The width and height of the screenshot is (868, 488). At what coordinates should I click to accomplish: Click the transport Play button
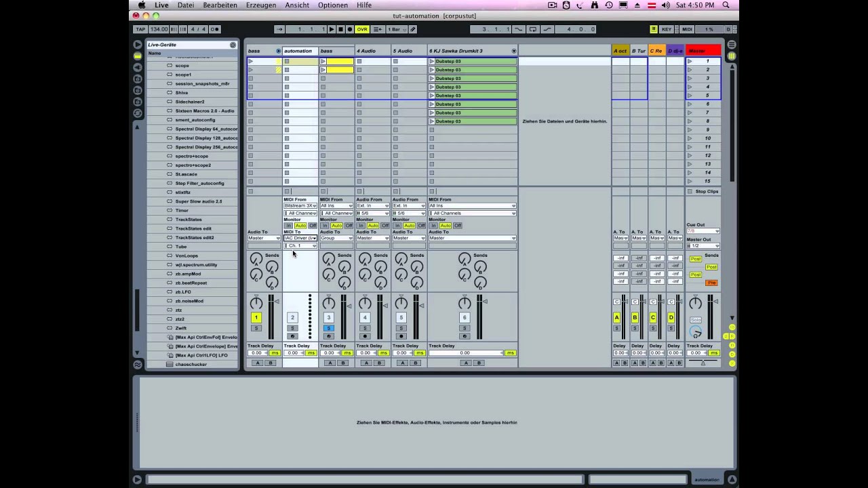pos(332,29)
